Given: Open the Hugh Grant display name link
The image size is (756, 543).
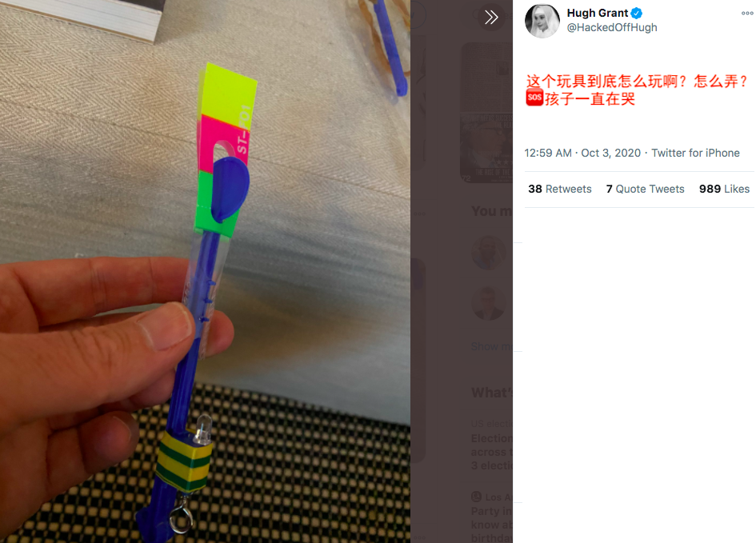Looking at the screenshot, I should coord(598,13).
